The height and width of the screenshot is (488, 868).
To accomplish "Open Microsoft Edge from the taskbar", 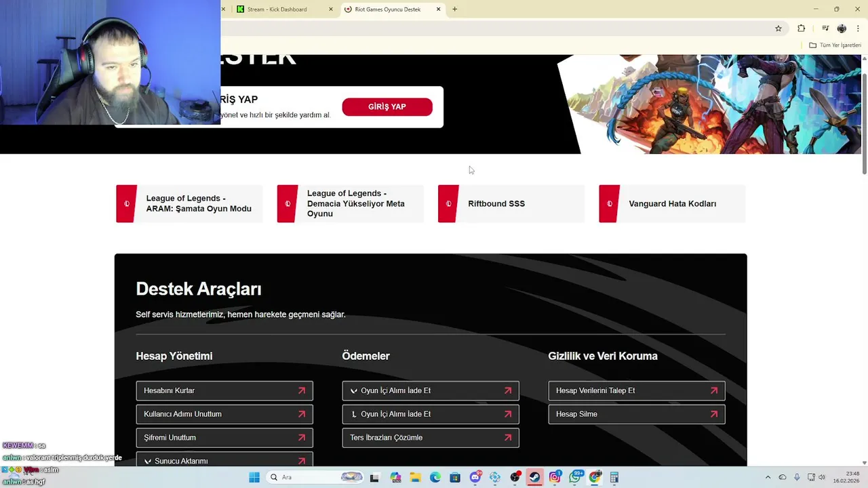I will click(435, 477).
